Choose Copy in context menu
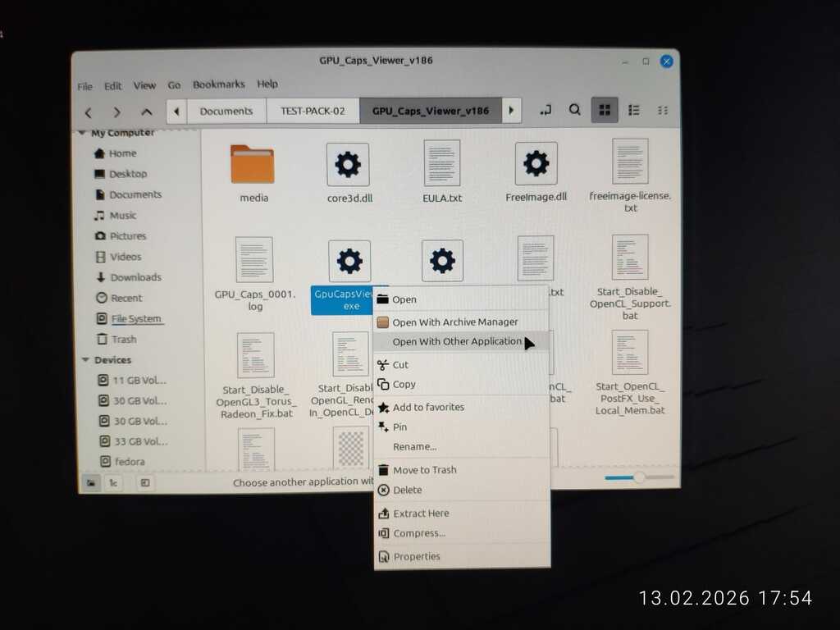Screen dimensions: 840x630 tap(462, 384)
